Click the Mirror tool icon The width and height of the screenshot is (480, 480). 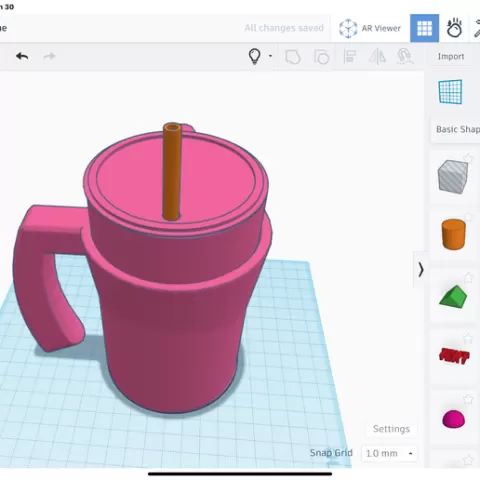click(377, 56)
